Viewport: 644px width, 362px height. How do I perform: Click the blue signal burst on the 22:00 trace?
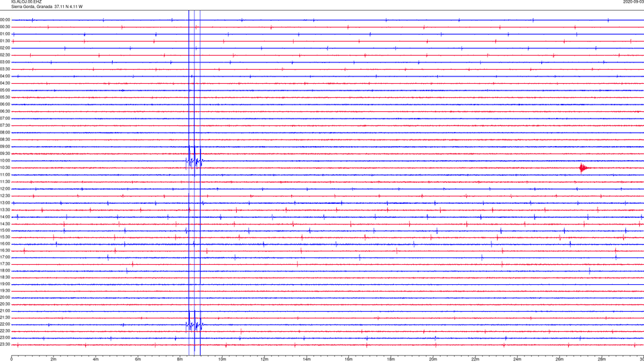coord(195,325)
